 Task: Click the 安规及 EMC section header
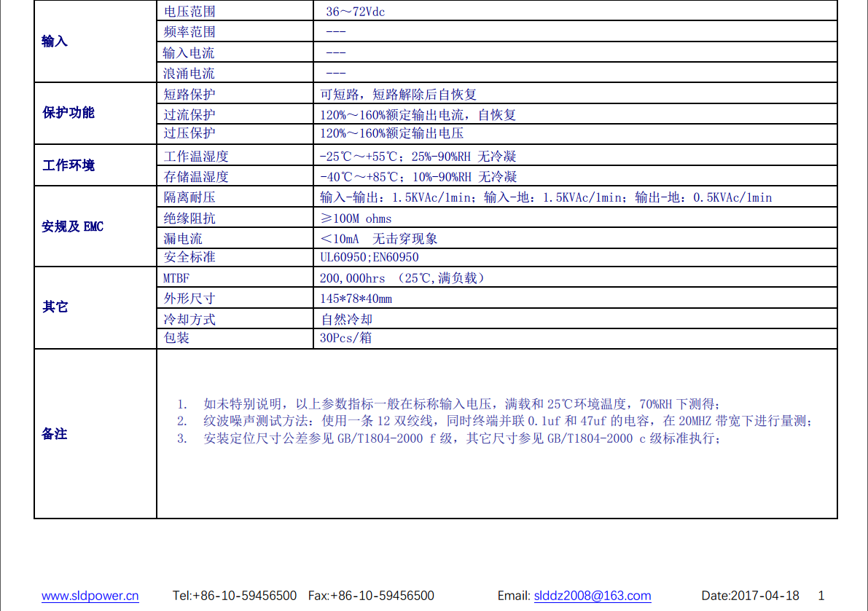(x=73, y=226)
